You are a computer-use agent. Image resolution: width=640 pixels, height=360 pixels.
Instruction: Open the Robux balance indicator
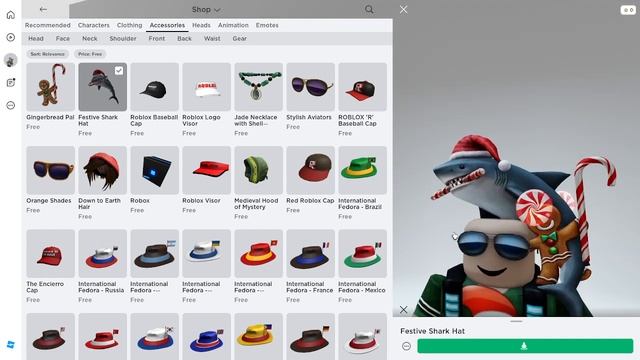click(628, 10)
